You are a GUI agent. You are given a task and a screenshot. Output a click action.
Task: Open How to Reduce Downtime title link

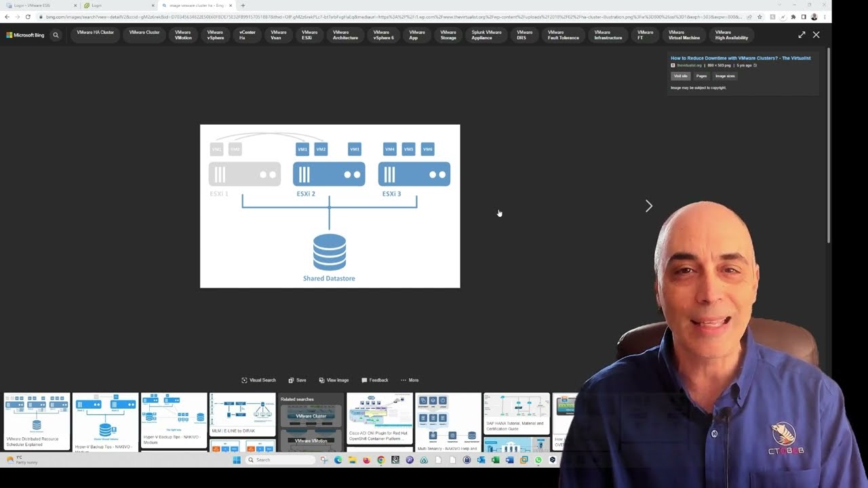[x=741, y=58]
